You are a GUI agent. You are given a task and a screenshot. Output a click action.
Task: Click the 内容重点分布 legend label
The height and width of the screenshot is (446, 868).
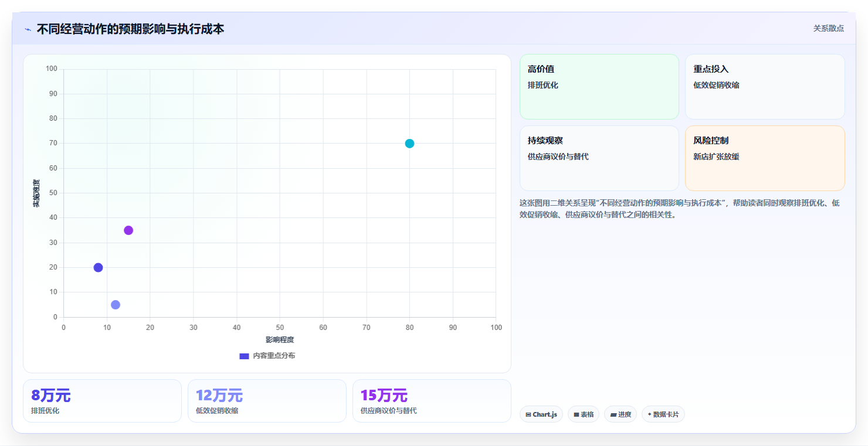coord(274,356)
